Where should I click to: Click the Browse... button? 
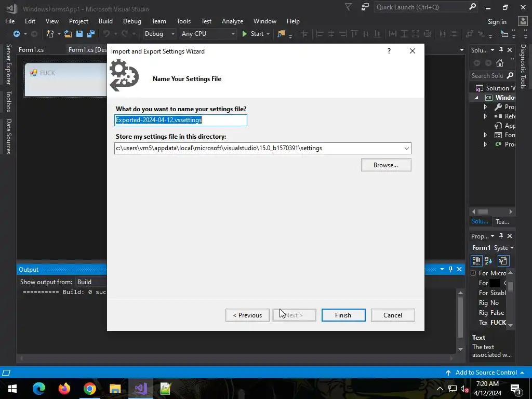tap(386, 165)
